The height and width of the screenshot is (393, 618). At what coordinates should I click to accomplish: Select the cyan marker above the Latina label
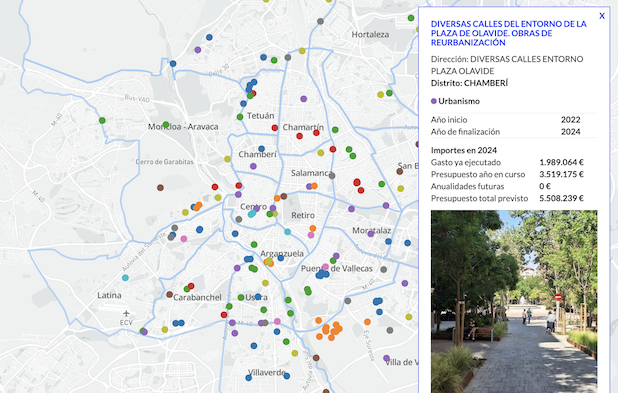[125, 278]
